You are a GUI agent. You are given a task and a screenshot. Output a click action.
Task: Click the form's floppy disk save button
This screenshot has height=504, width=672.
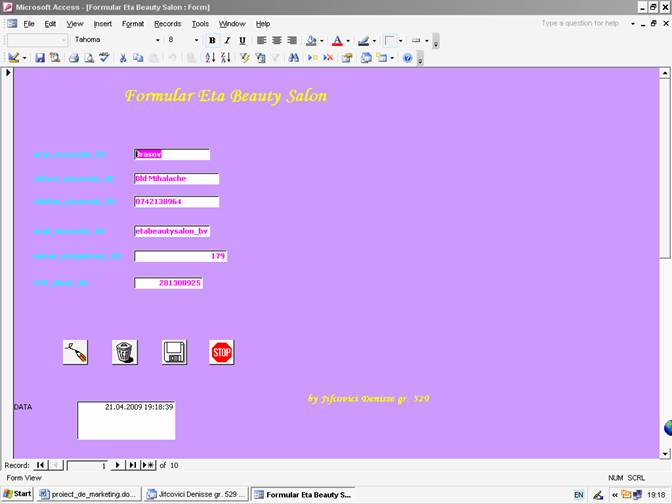click(174, 352)
